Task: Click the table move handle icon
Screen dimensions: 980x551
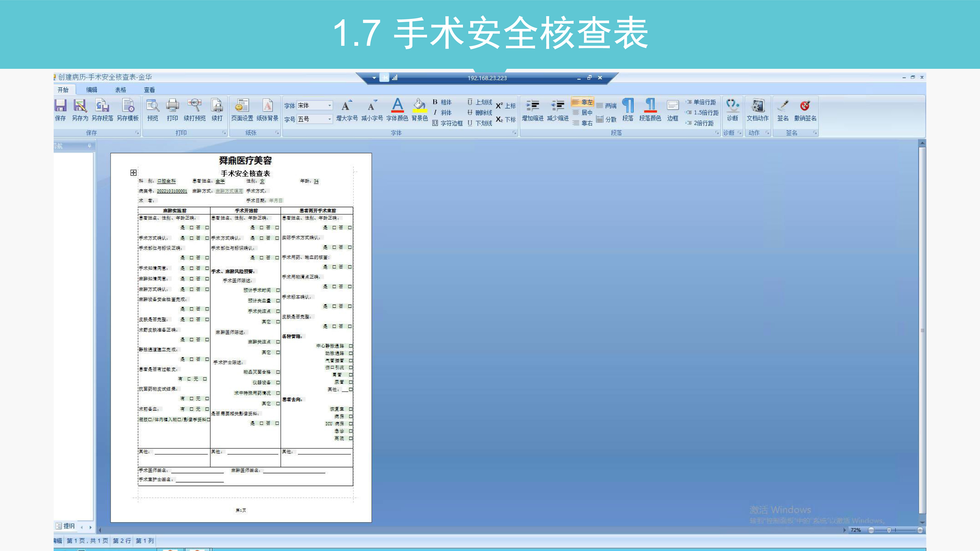Action: (133, 173)
